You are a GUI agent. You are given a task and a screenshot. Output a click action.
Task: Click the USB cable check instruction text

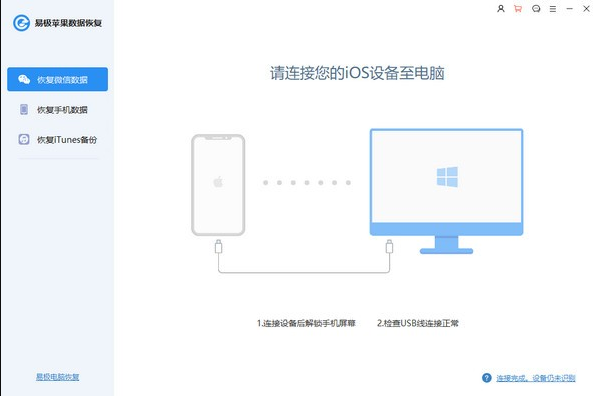(x=418, y=323)
